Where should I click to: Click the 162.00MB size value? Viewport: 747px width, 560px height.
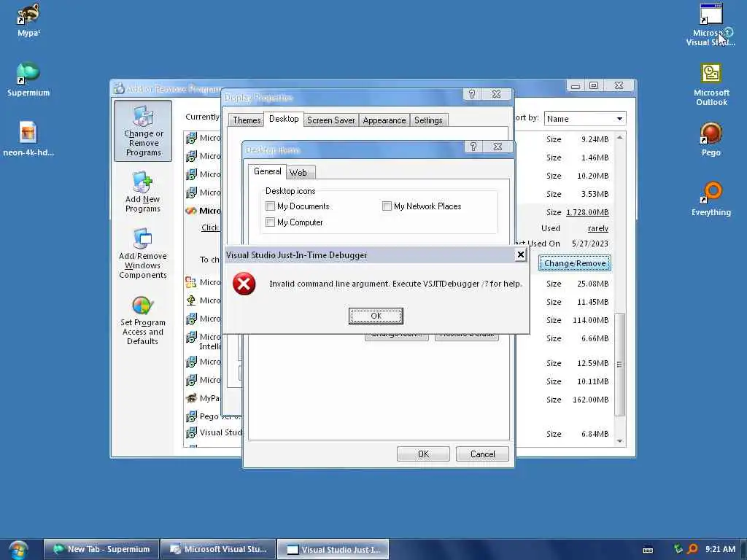tap(591, 400)
